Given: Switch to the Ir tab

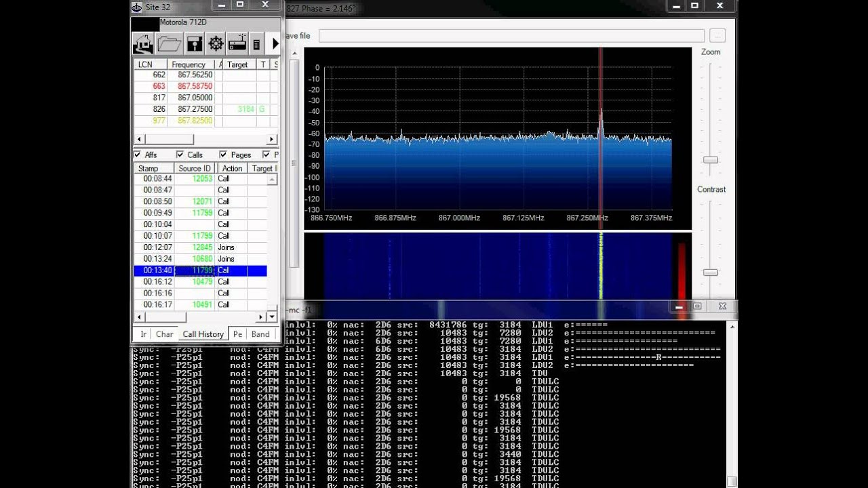Looking at the screenshot, I should pyautogui.click(x=143, y=334).
